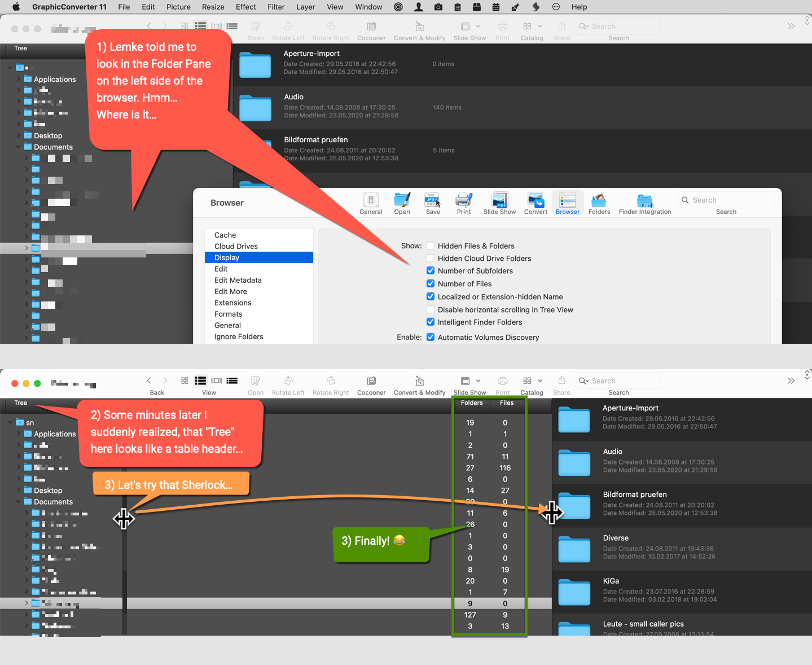812x665 pixels.
Task: Click Rotate Left in active browser toolbar
Action: [288, 381]
